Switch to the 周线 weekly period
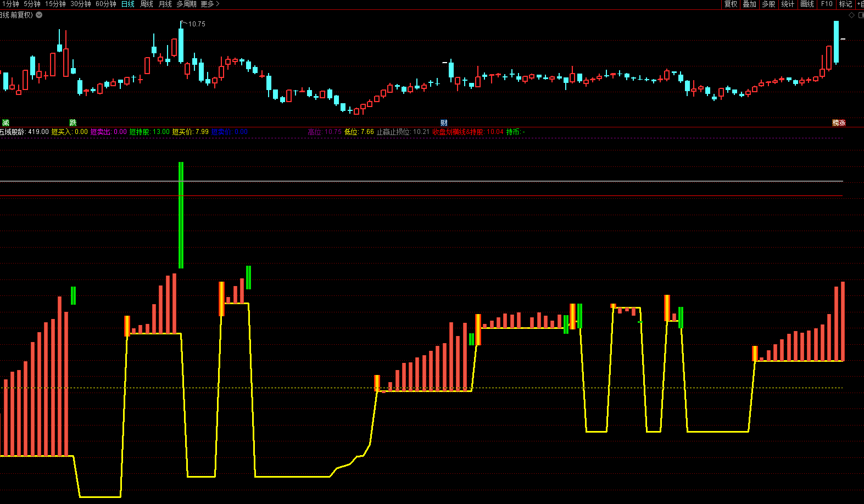 (x=147, y=4)
